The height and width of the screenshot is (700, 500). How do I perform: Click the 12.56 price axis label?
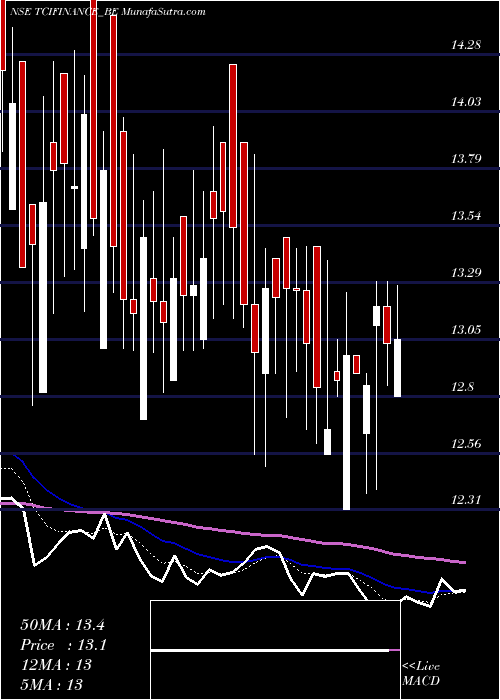coord(467,444)
